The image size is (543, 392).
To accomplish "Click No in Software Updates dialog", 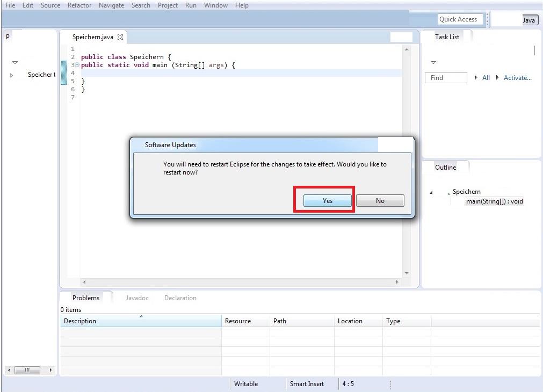I will (380, 200).
